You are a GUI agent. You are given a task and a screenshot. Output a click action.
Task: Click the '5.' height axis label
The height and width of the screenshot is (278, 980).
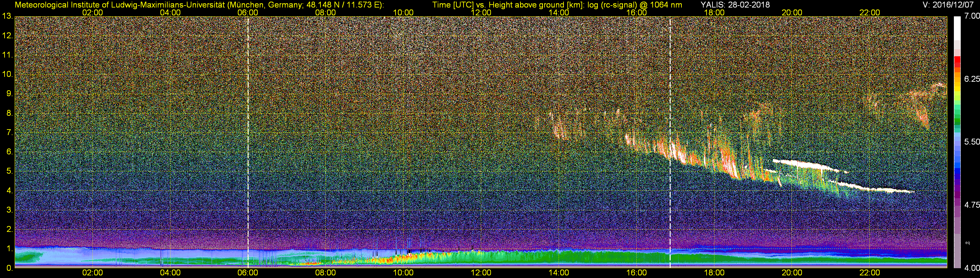9,171
